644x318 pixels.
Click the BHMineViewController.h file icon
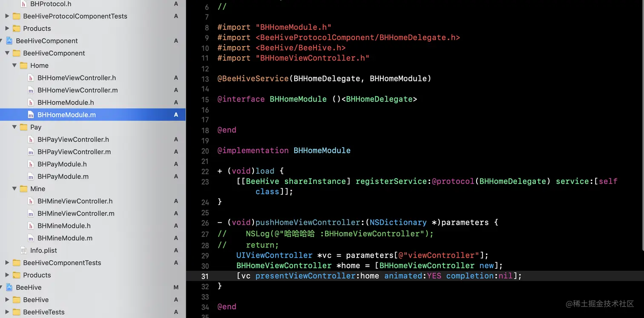pos(31,201)
